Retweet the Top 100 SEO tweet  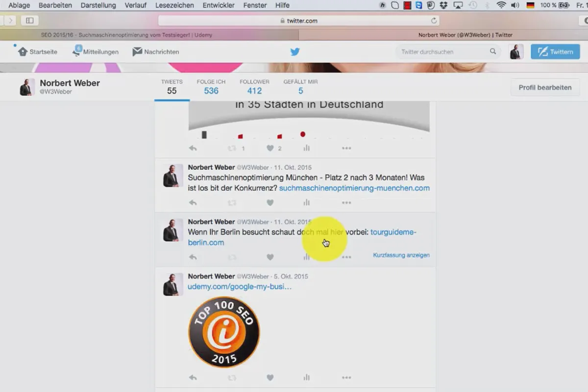coord(232,377)
